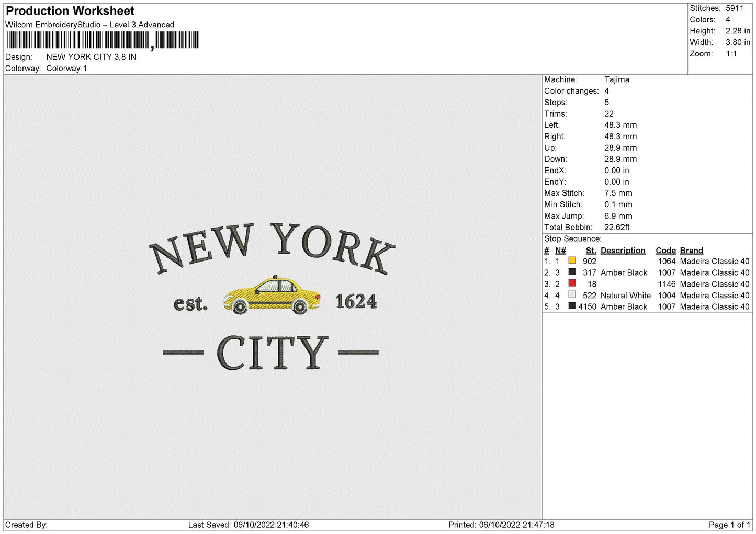Click the 'Natural White' description

coord(626,296)
